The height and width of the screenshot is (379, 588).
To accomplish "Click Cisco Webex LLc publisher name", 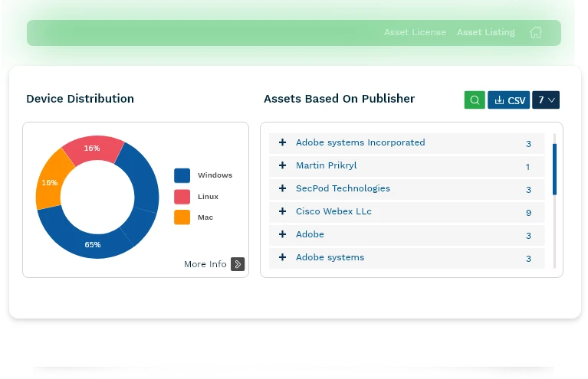I will (333, 211).
